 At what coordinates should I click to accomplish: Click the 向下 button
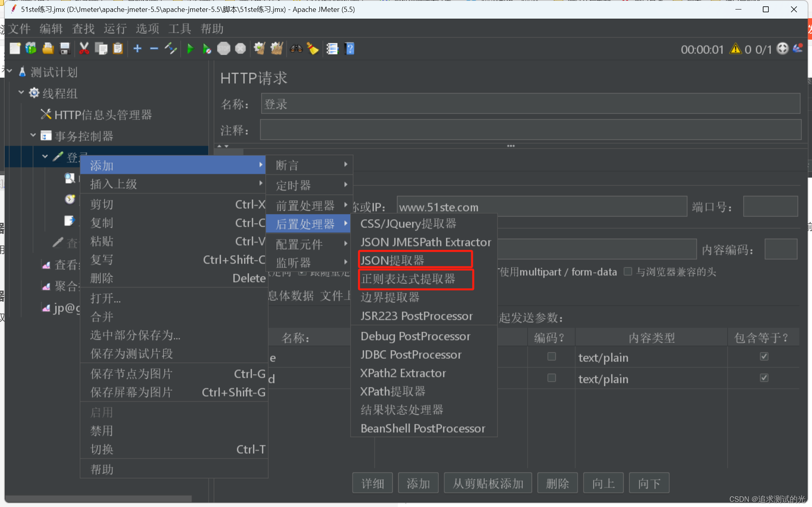(x=649, y=483)
